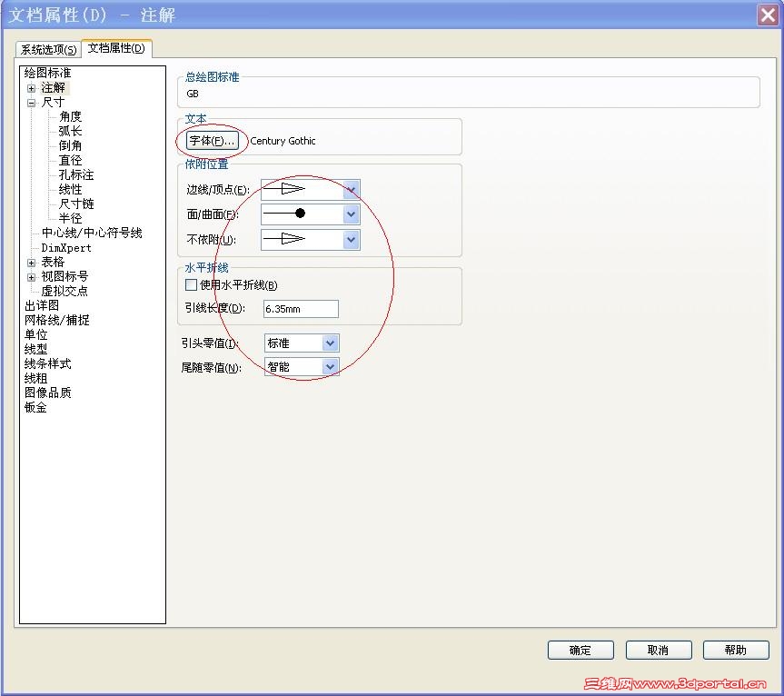This screenshot has height=696, width=784.
Task: Click the 帮助 button
Action: (736, 650)
